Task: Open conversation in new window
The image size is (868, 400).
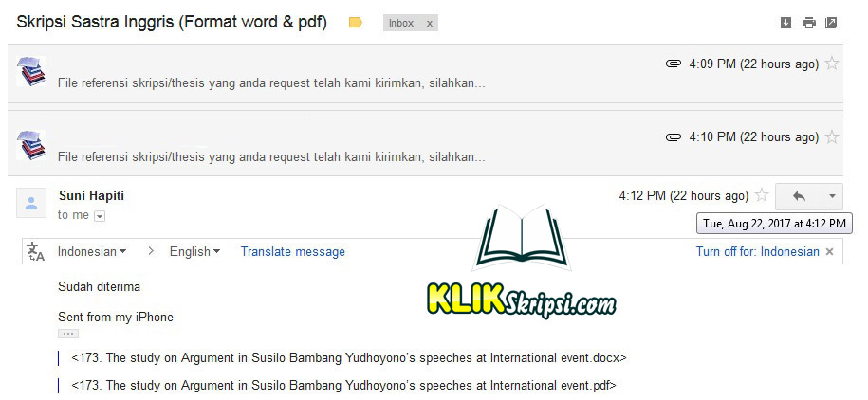Action: pos(831,23)
